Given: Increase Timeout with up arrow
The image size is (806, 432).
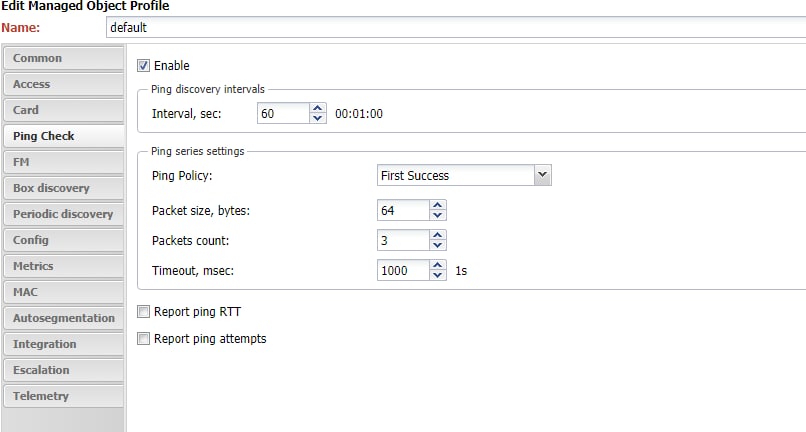Looking at the screenshot, I should click(437, 265).
